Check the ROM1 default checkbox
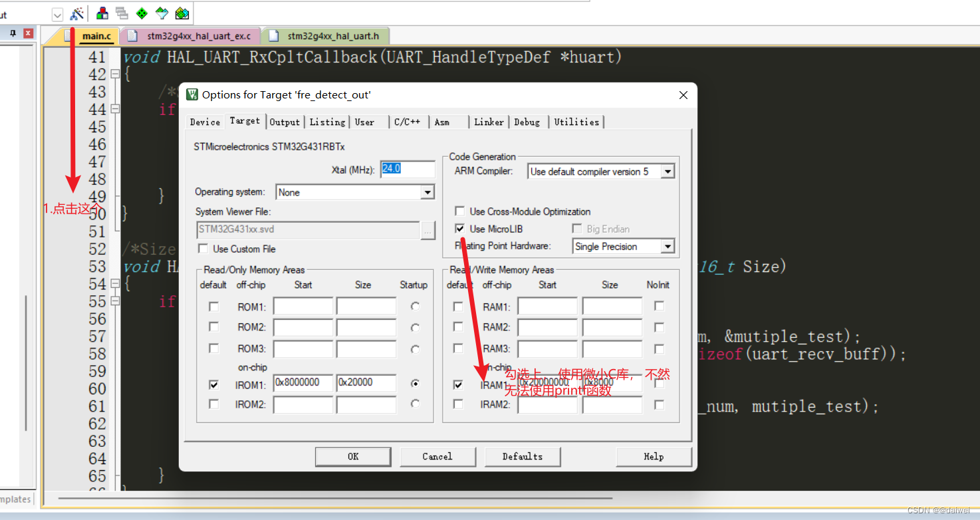The width and height of the screenshot is (980, 520). tap(213, 307)
